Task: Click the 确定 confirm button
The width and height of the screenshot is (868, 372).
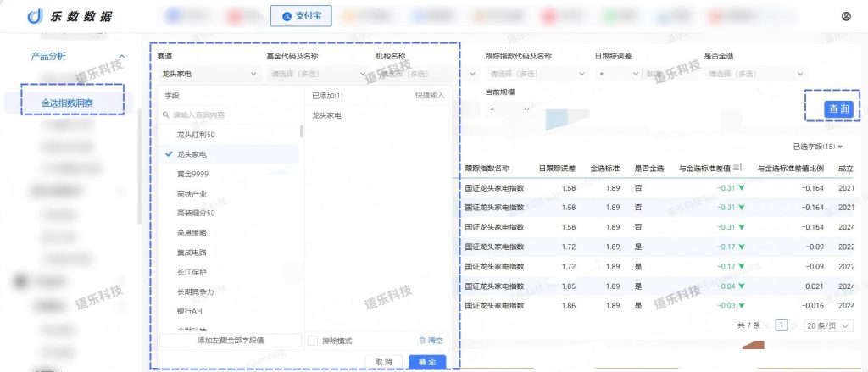Action: [426, 362]
